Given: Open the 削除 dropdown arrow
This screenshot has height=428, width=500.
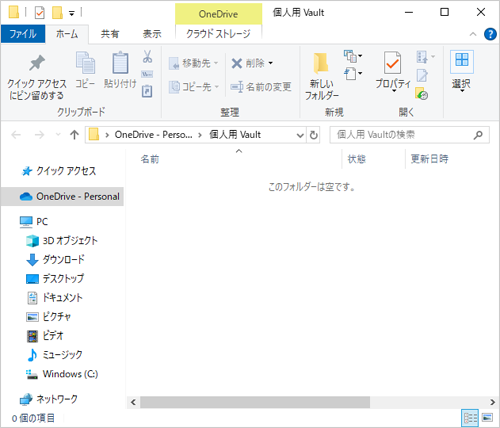Looking at the screenshot, I should [x=271, y=63].
